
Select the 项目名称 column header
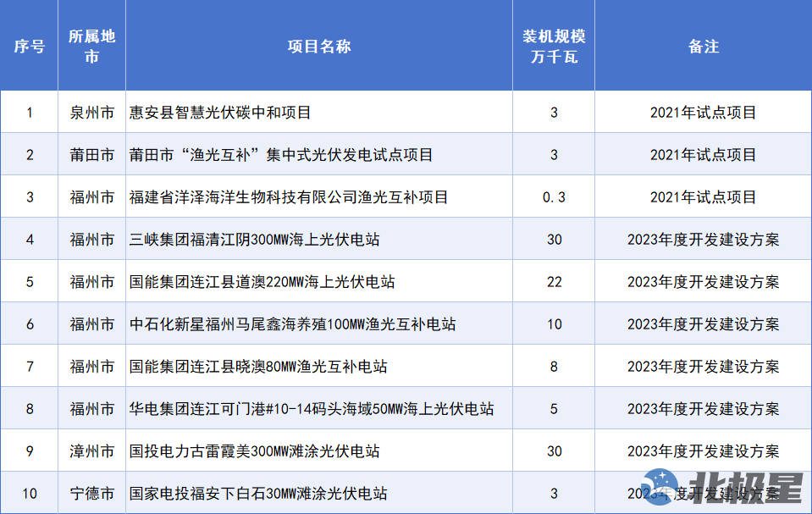[318, 47]
